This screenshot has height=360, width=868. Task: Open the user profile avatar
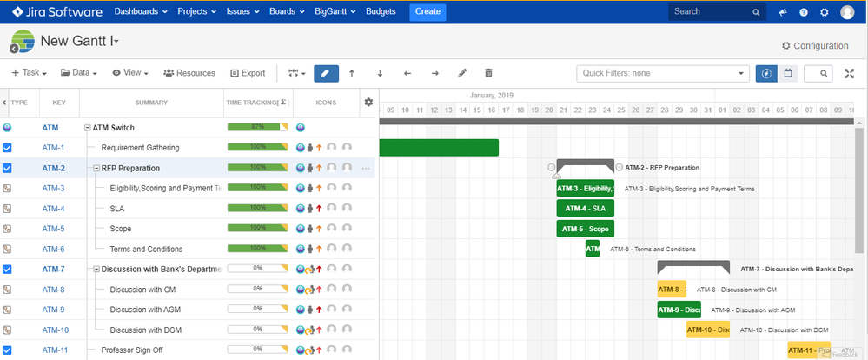[847, 12]
